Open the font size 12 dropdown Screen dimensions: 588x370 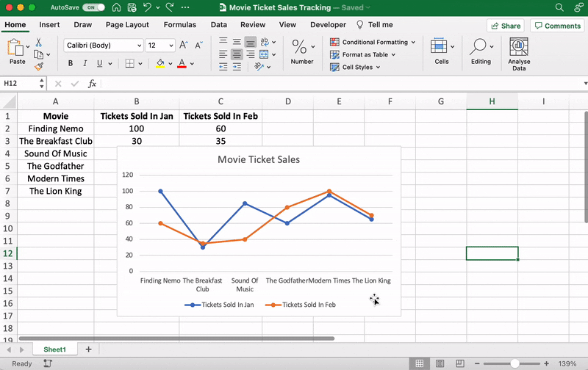160,46
